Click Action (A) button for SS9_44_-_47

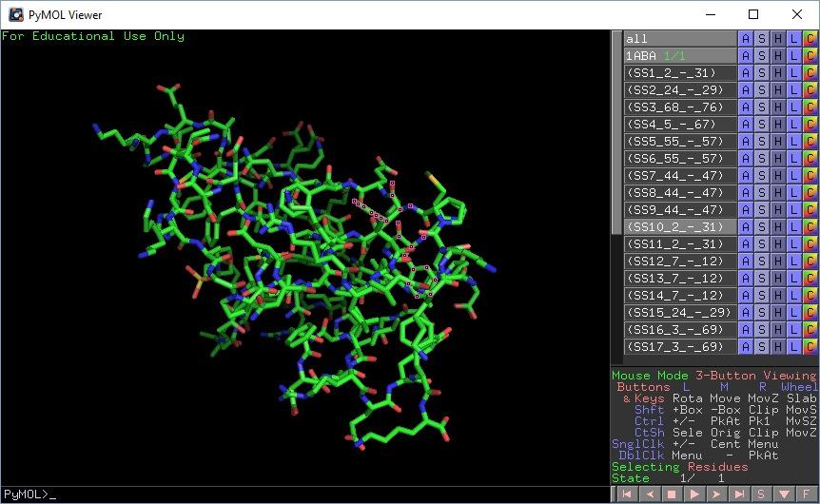point(745,209)
